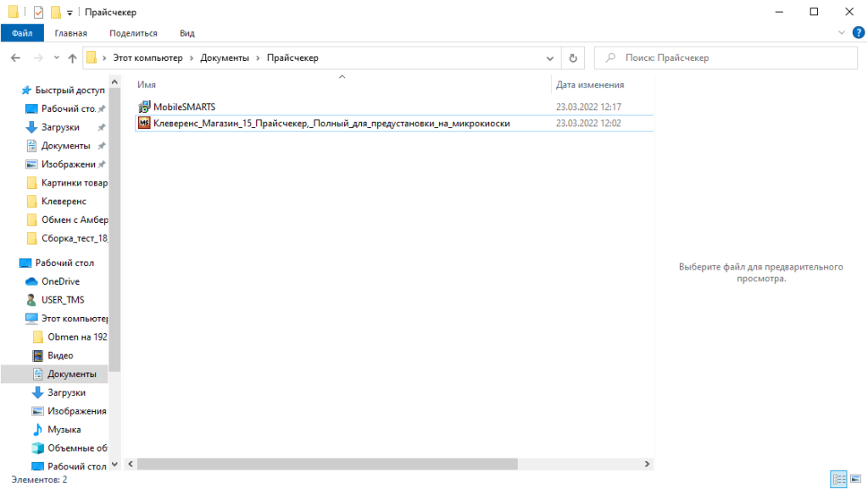The width and height of the screenshot is (868, 489).
Task: Refresh the current folder
Action: point(573,58)
